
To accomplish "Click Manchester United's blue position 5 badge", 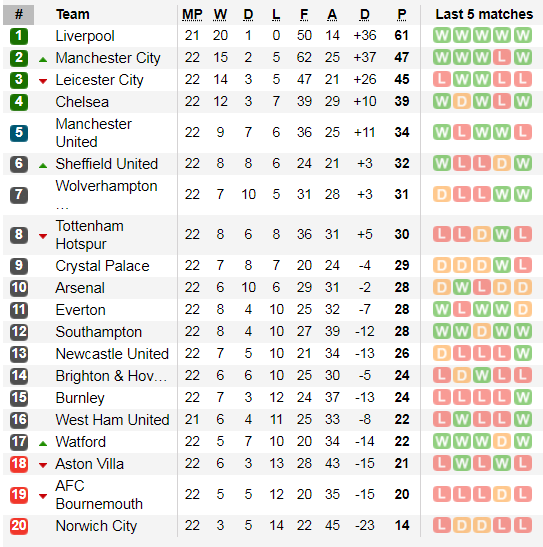I will point(19,133).
